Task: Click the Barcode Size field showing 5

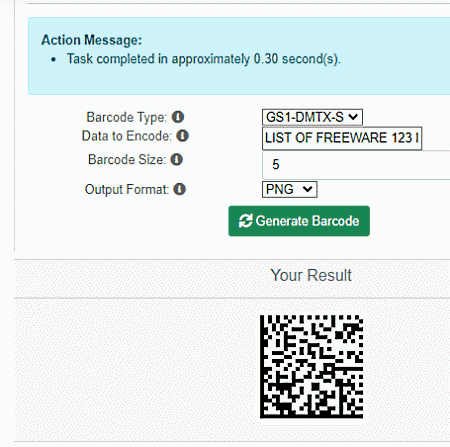Action: point(356,165)
